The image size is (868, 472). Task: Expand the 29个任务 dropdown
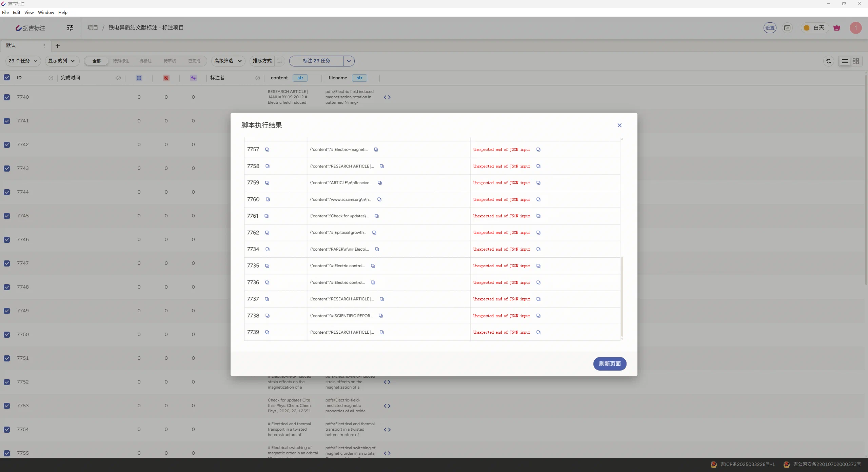[x=23, y=61]
